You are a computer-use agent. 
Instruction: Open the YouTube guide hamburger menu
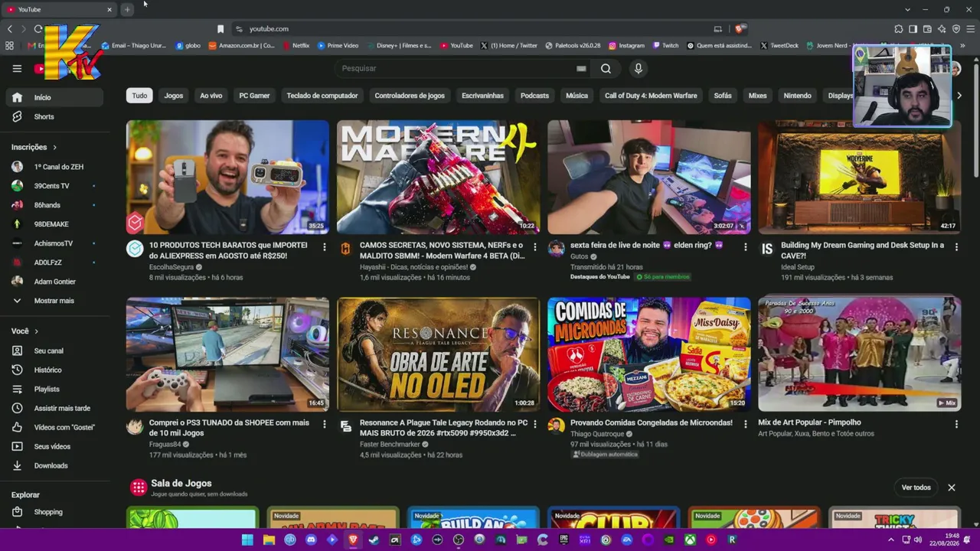coord(17,68)
